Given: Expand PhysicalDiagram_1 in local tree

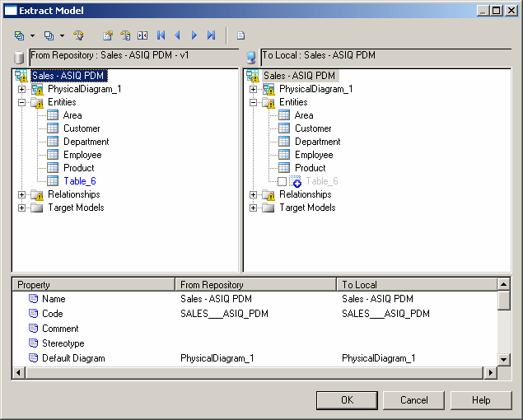Looking at the screenshot, I should click(253, 90).
